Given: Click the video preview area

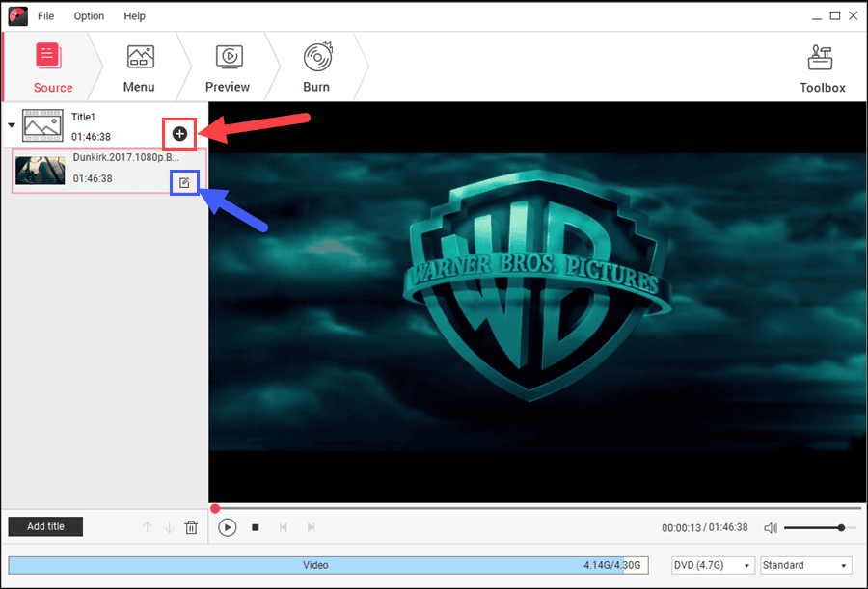Looking at the screenshot, I should tap(537, 303).
